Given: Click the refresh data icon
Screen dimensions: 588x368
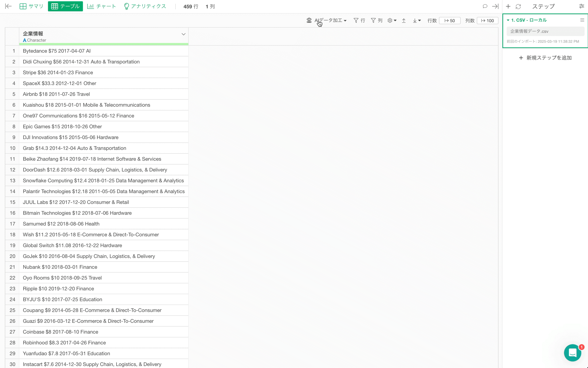Looking at the screenshot, I should [x=518, y=6].
